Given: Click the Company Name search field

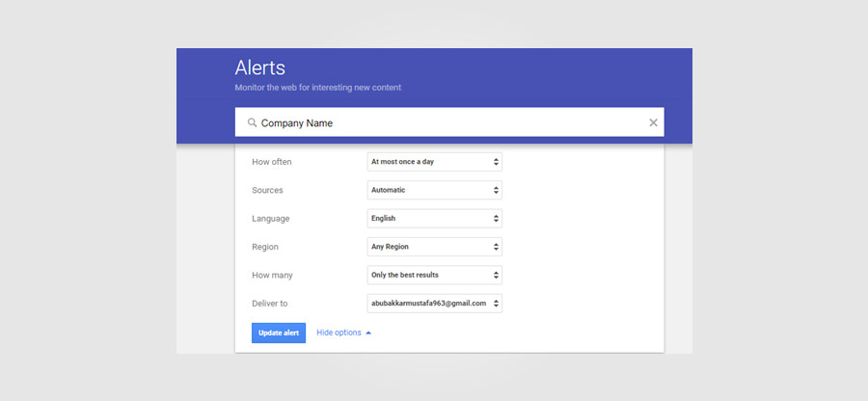Looking at the screenshot, I should [449, 122].
